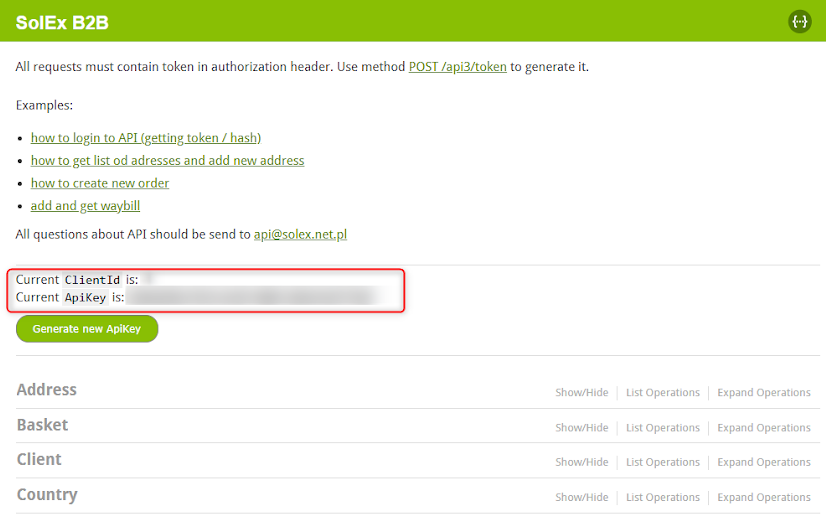Expand the Client section heading
826x515 pixels.
coord(39,459)
